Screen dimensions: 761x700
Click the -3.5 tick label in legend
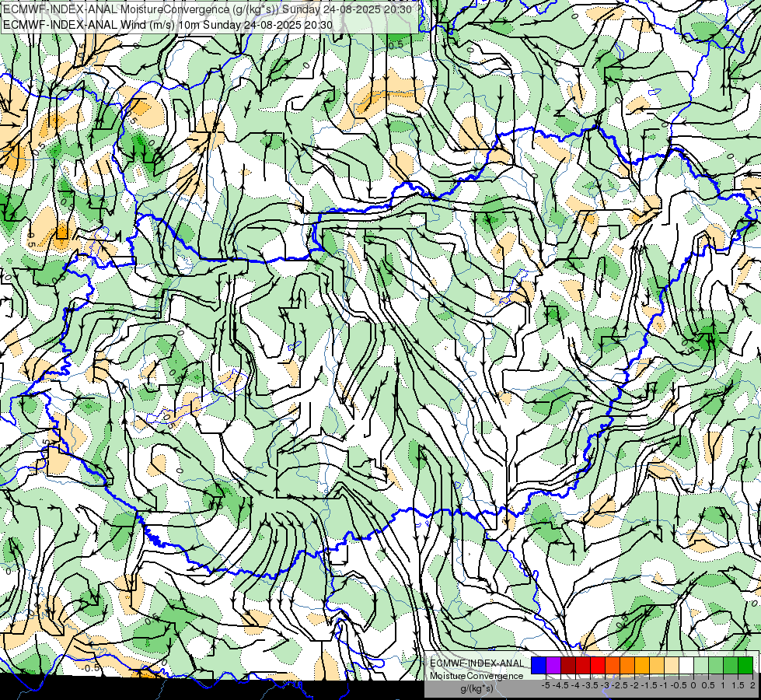(590, 685)
